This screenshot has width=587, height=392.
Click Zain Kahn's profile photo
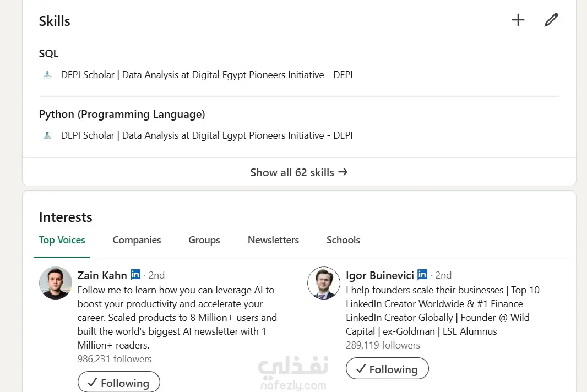55,282
